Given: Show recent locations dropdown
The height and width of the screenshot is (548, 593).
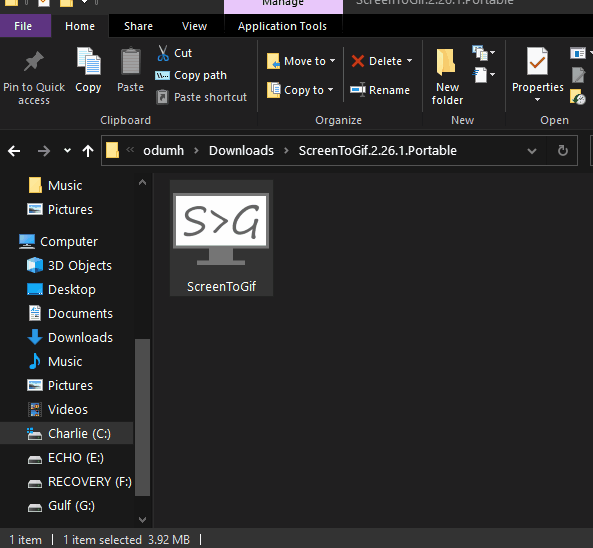Looking at the screenshot, I should pyautogui.click(x=67, y=151).
